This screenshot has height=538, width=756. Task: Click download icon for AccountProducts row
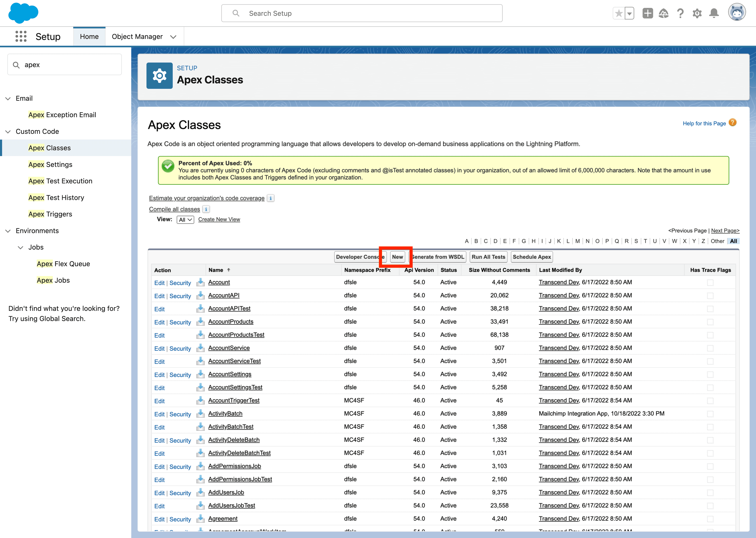pyautogui.click(x=200, y=322)
